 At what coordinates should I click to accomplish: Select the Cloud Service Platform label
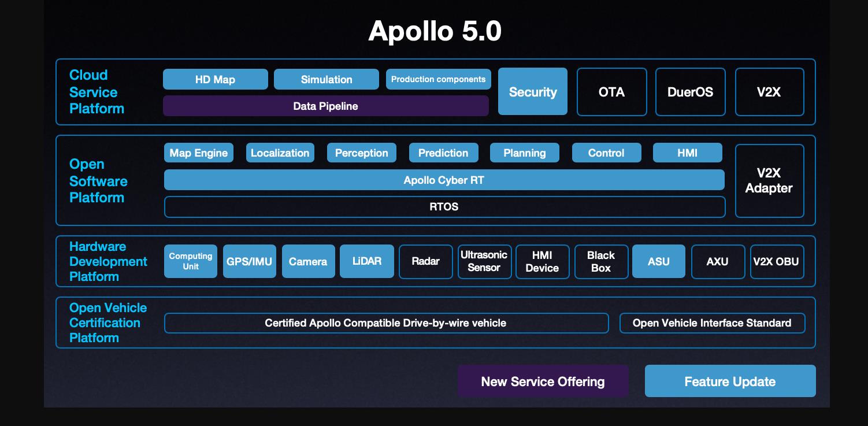(x=97, y=92)
